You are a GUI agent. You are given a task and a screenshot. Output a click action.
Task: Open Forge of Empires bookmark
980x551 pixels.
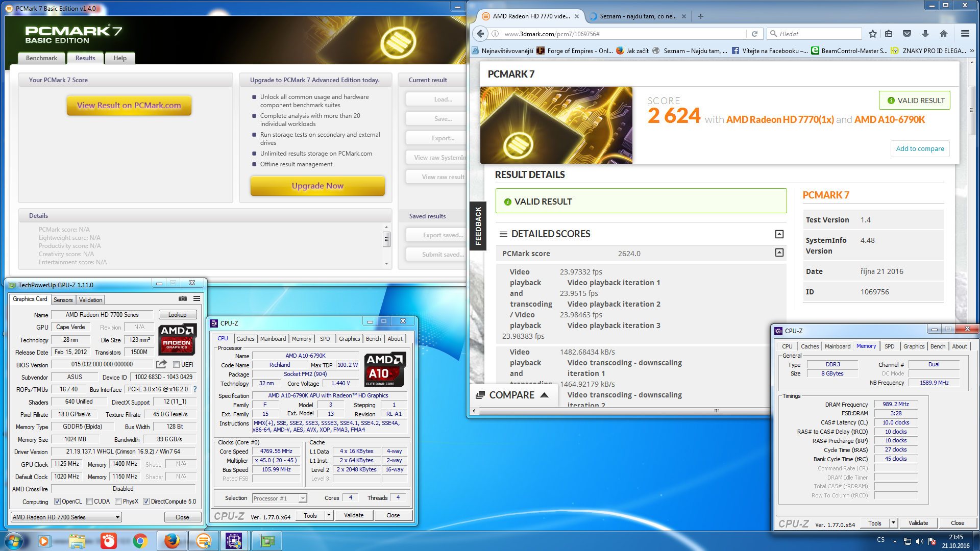tap(575, 51)
